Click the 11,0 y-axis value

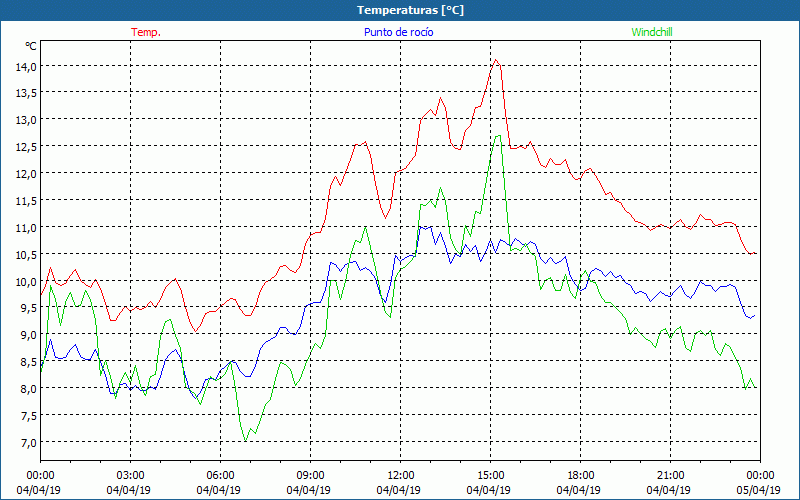pos(26,228)
